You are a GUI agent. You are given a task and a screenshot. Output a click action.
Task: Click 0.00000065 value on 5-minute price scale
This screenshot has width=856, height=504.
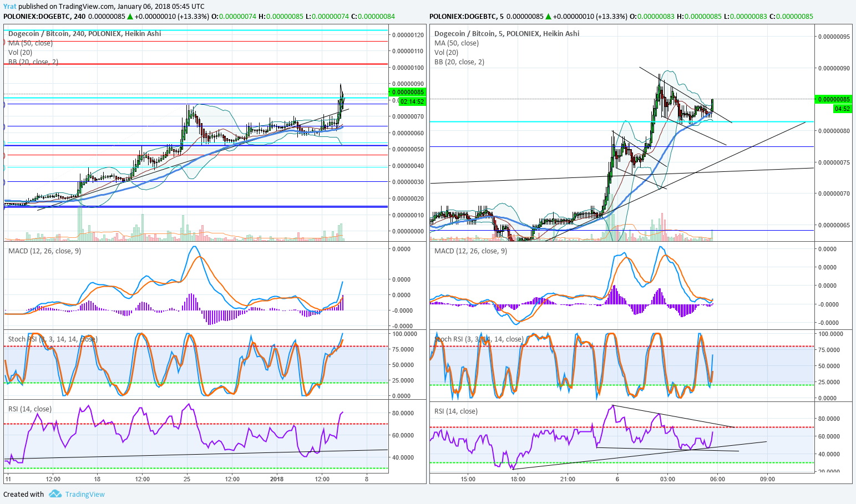point(833,225)
